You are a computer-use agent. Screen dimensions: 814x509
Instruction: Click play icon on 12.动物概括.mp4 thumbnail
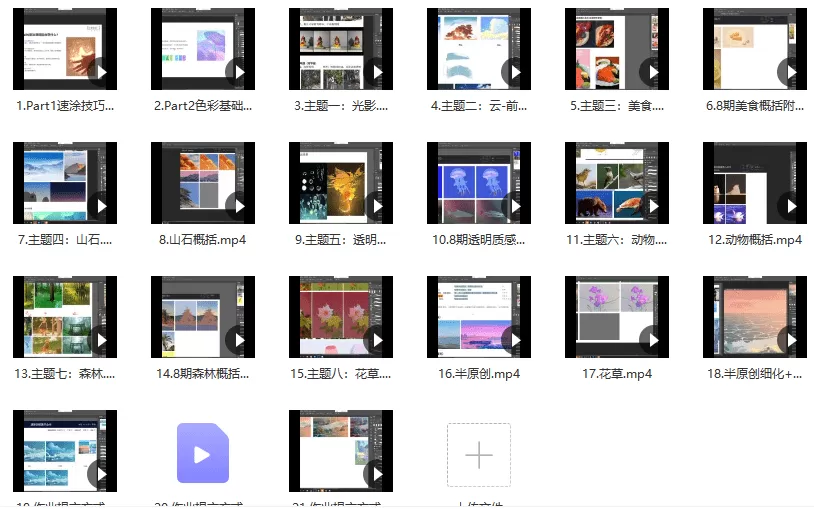(x=791, y=206)
